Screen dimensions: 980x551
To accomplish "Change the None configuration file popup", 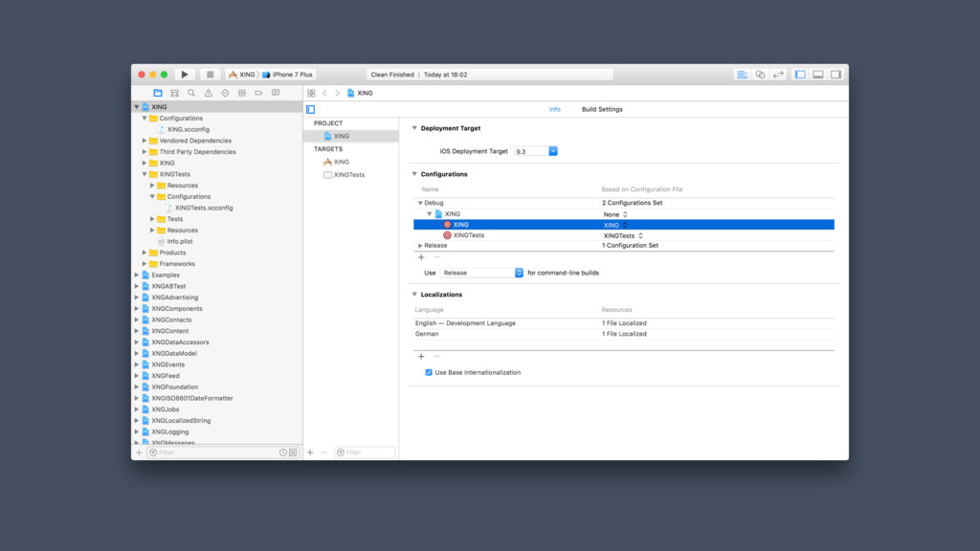I will [x=615, y=214].
